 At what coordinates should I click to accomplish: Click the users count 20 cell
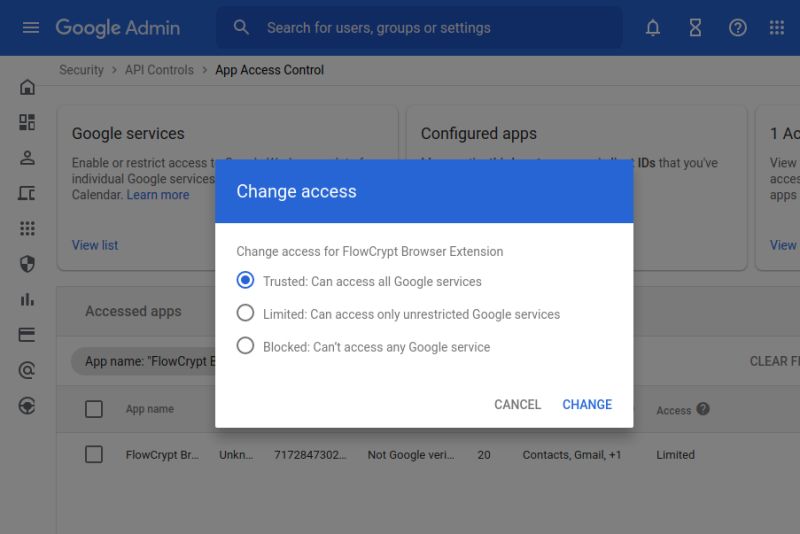(484, 455)
